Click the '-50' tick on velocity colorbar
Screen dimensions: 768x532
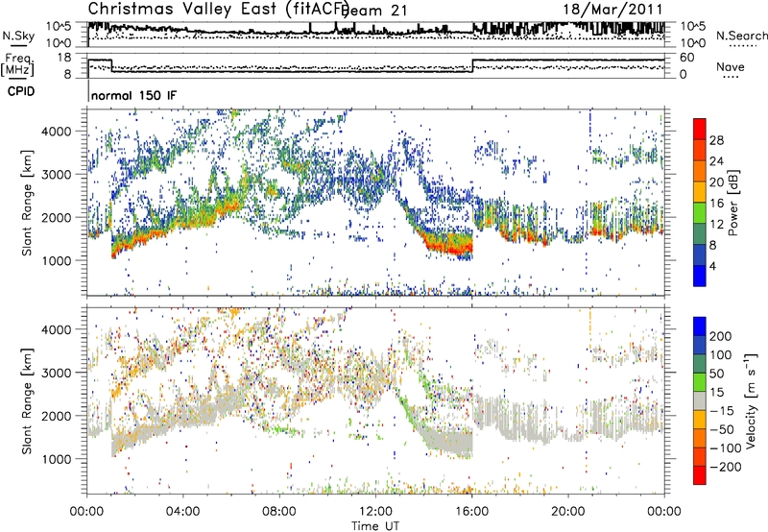click(x=722, y=429)
